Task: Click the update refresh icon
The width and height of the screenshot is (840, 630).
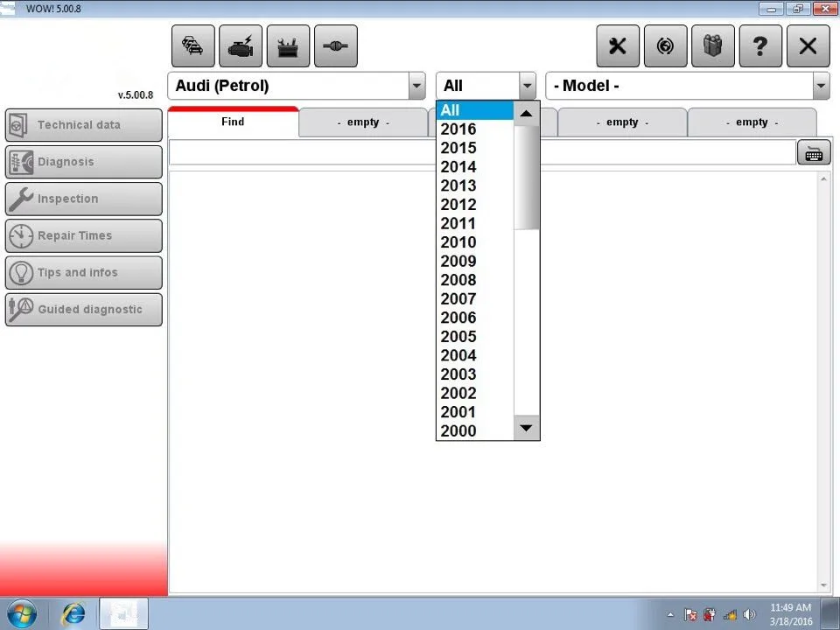Action: (x=665, y=46)
